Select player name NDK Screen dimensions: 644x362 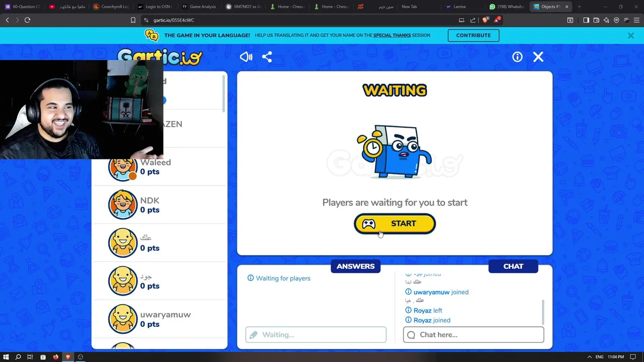[x=149, y=201]
